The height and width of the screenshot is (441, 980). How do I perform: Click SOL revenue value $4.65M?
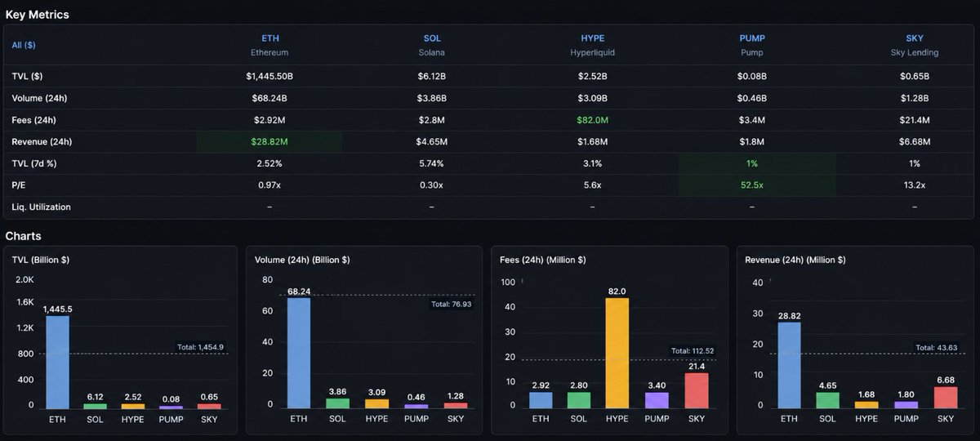tap(432, 142)
